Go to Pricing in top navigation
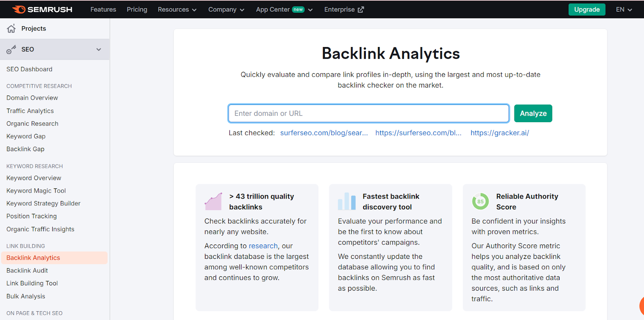The height and width of the screenshot is (320, 644). [137, 9]
